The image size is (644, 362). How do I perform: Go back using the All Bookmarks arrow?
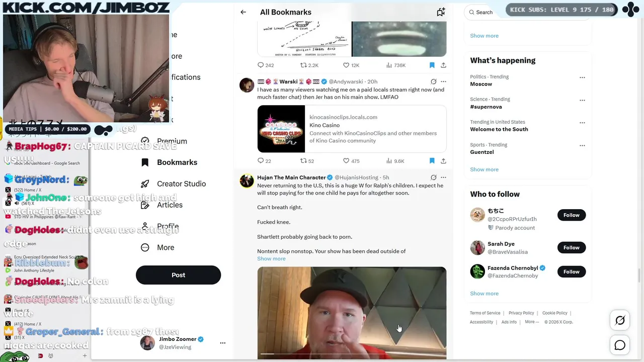[x=243, y=12]
